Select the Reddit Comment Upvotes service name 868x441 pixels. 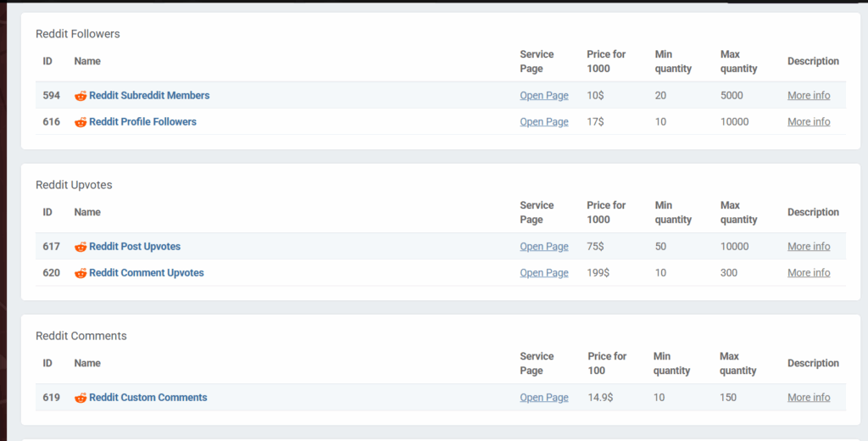pos(147,273)
